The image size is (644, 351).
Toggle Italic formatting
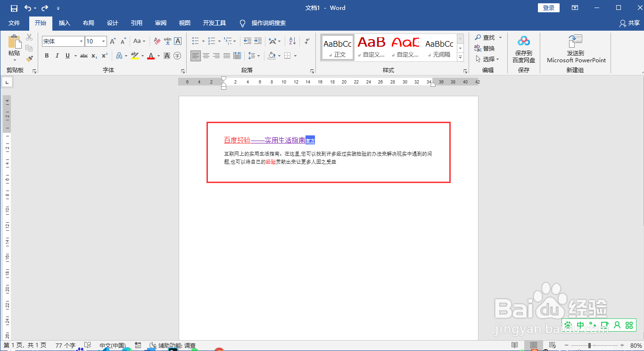coord(57,56)
